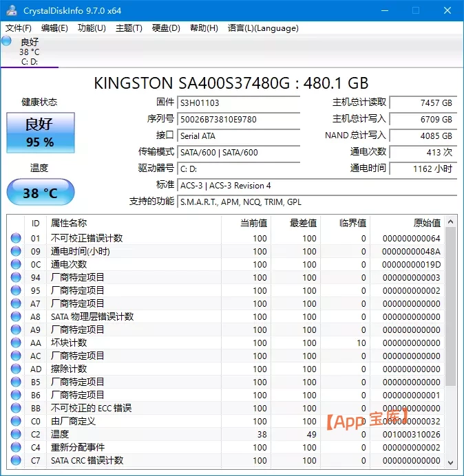464x476 pixels.
Task: Open the 主题(T) menu
Action: (129, 28)
